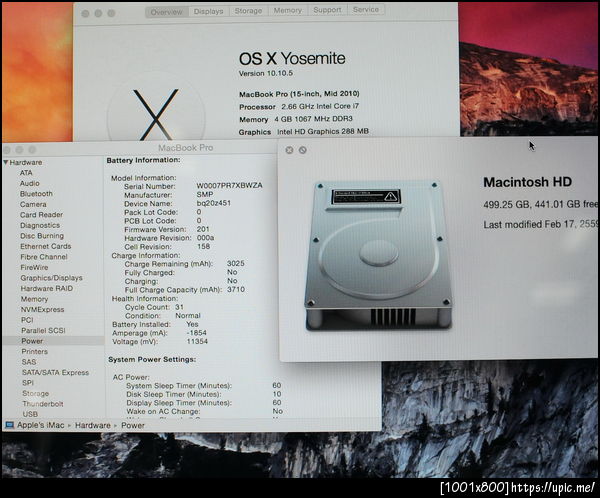This screenshot has height=498, width=600.
Task: Open the Service tab
Action: point(366,10)
